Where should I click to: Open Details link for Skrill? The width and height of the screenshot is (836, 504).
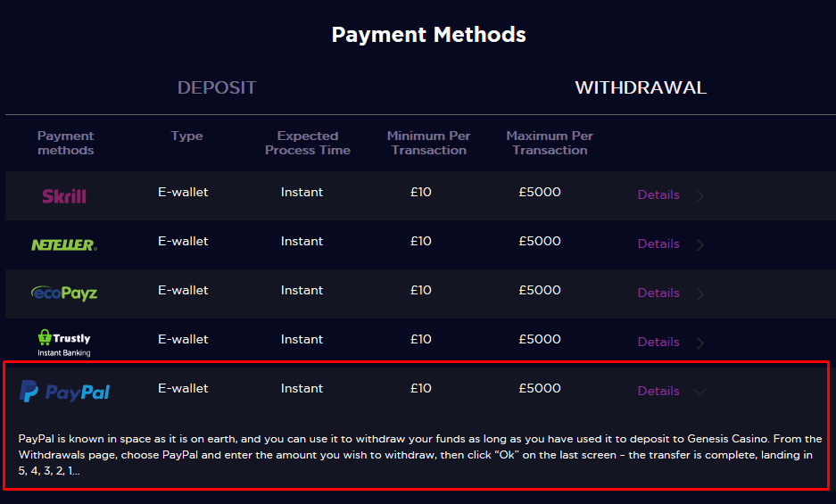tap(658, 194)
